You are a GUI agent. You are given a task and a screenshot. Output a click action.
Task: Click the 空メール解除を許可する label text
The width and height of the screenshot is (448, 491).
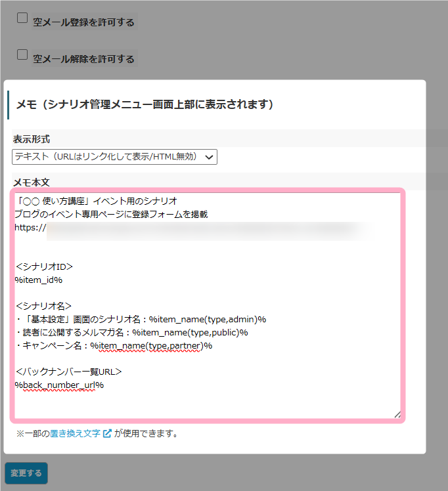[x=83, y=59]
